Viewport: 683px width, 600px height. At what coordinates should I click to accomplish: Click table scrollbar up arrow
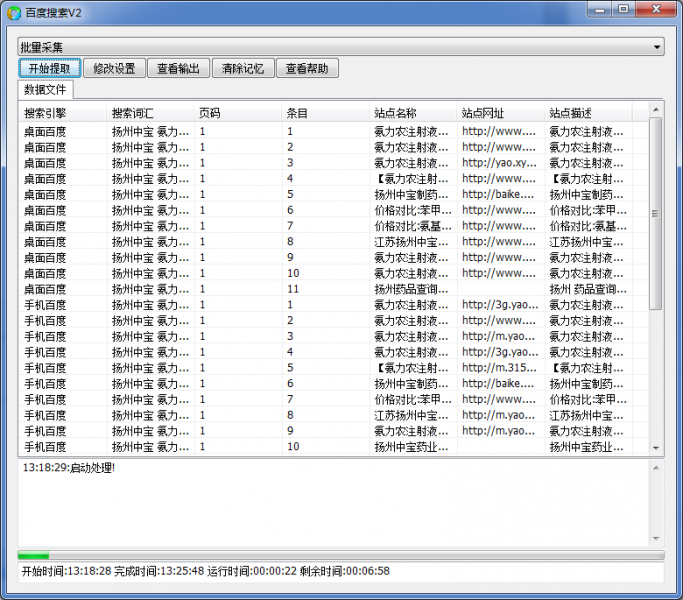(x=656, y=109)
